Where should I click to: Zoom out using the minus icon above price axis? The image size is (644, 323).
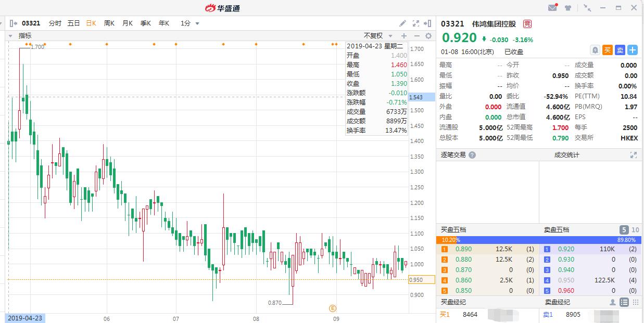(x=416, y=35)
